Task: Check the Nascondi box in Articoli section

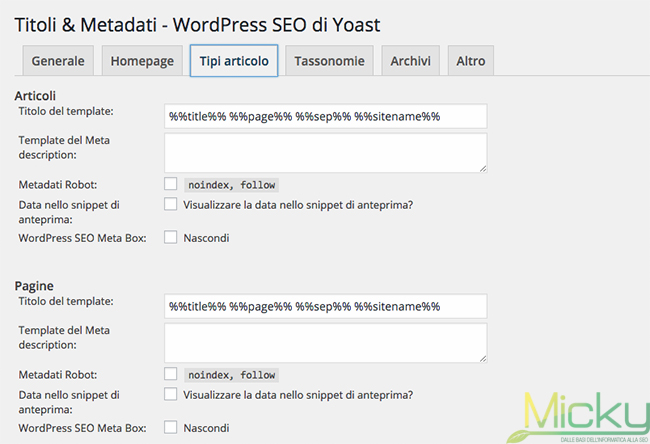Action: pos(170,238)
